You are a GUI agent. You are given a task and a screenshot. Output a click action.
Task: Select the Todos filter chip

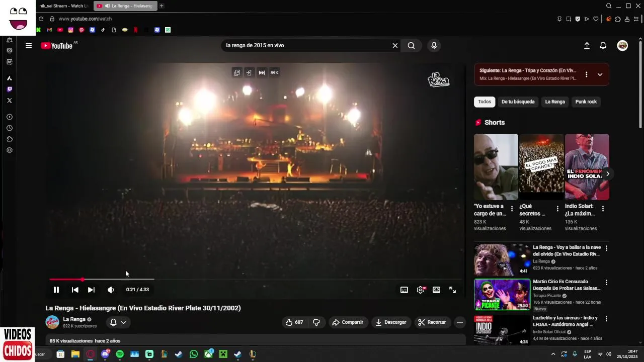tap(485, 102)
